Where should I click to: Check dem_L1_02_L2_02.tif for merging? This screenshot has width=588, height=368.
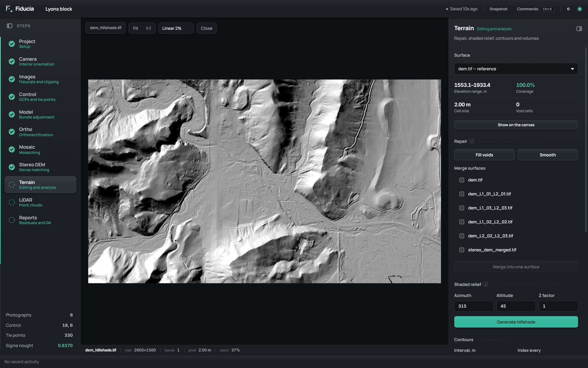pos(462,222)
